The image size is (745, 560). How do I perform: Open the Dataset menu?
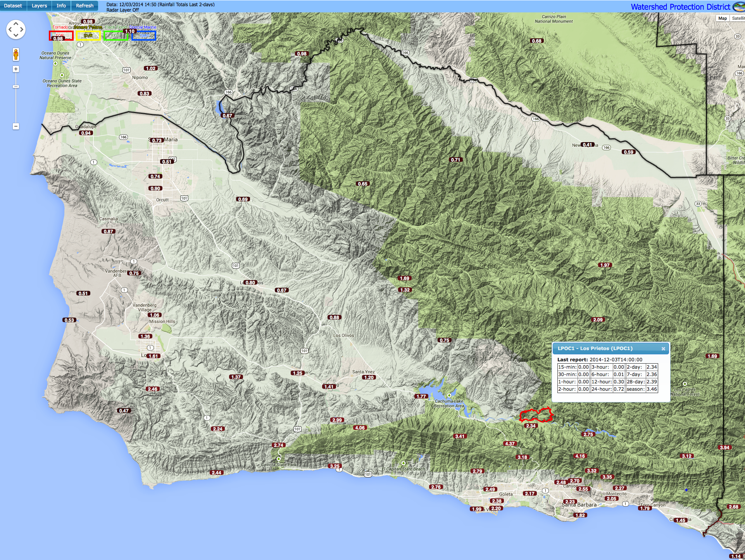tap(13, 5)
